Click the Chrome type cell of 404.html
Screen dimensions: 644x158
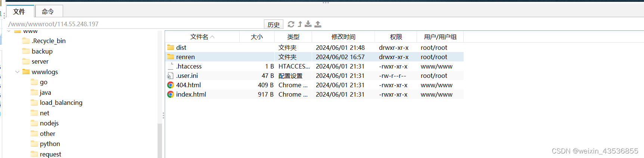293,85
